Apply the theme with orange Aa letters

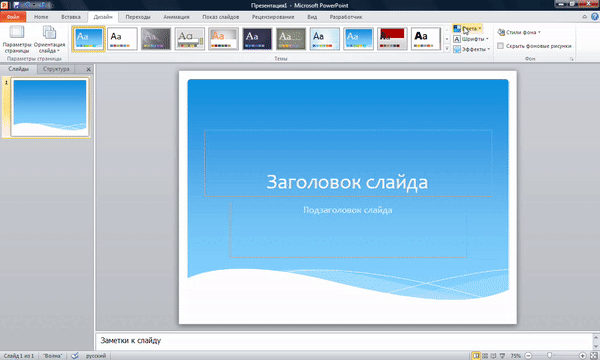coord(223,39)
